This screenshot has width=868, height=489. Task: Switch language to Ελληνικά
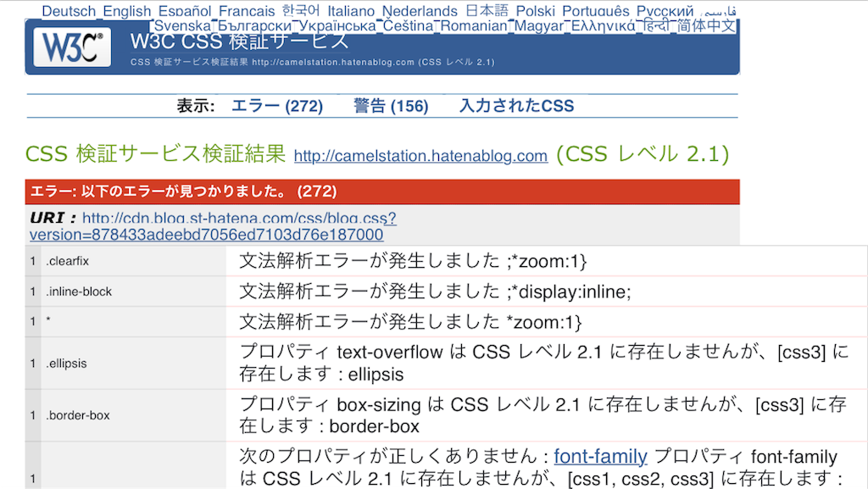point(604,26)
